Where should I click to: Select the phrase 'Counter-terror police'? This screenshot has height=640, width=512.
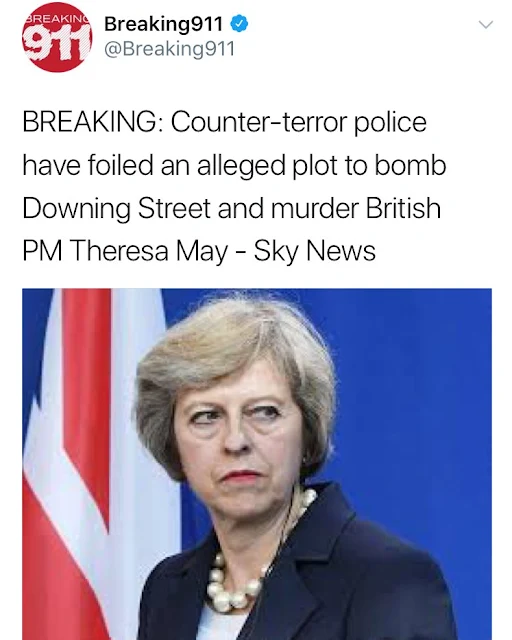pos(298,122)
